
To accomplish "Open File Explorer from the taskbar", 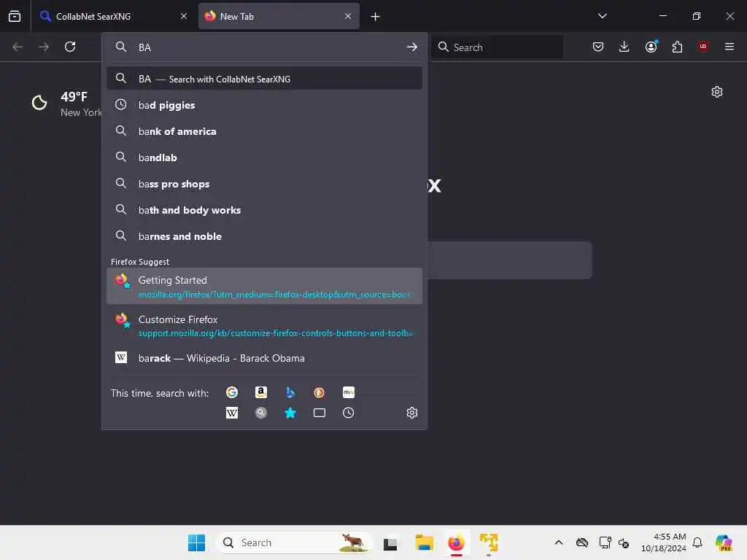I will pyautogui.click(x=424, y=542).
